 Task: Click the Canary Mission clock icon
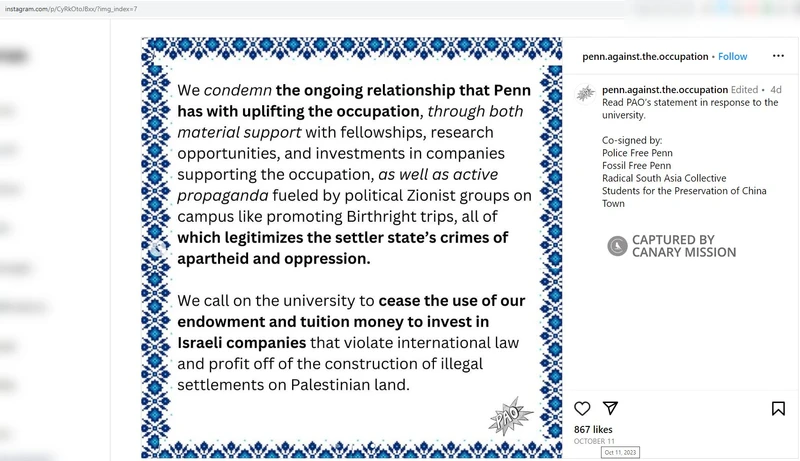point(617,246)
